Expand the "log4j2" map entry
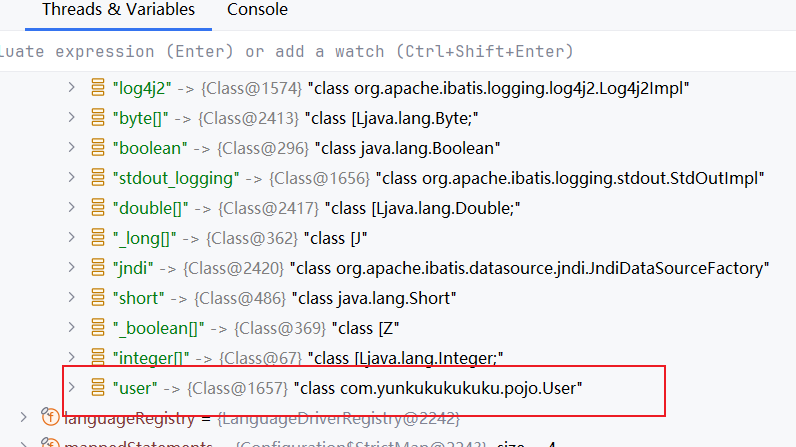The width and height of the screenshot is (796, 447). tap(72, 88)
